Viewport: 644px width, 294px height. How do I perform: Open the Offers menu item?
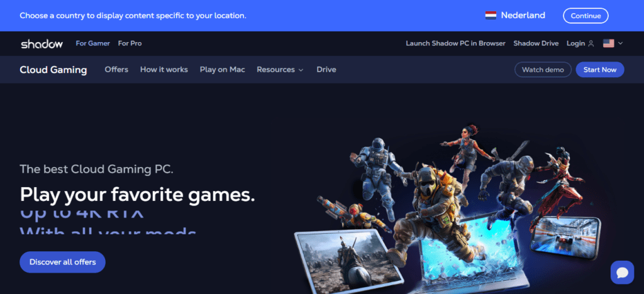(x=116, y=70)
